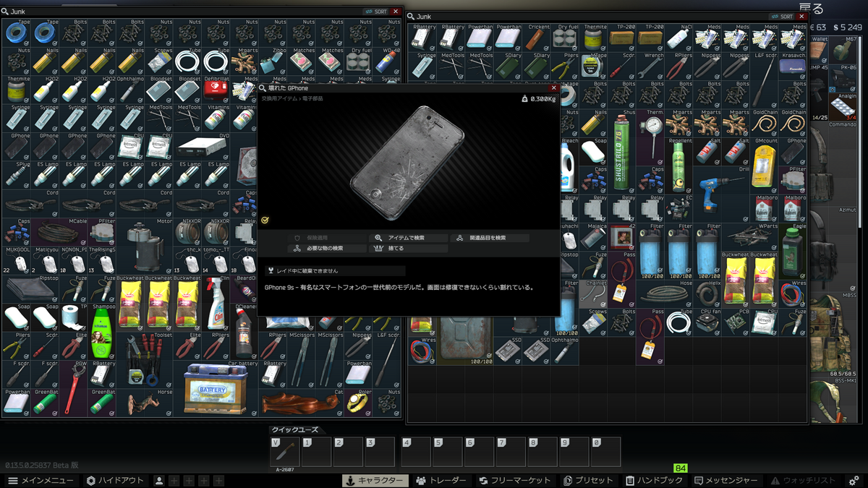Select the Wrench in right Junk case
Image resolution: width=868 pixels, height=488 pixels.
click(x=650, y=66)
